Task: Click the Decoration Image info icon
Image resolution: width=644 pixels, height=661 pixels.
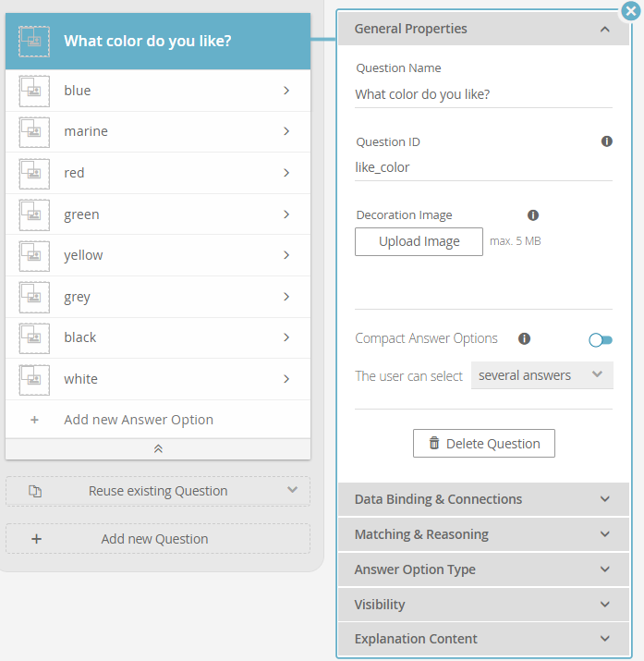Action: (533, 215)
